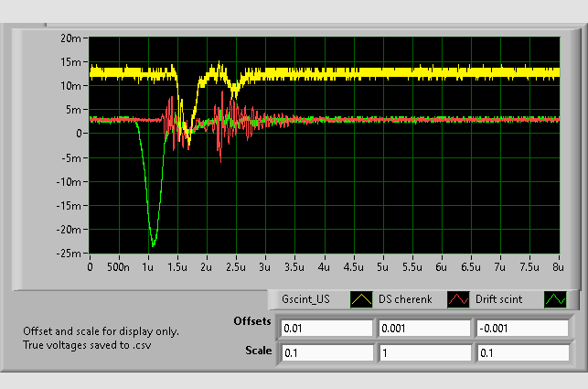Click the green Drift scint plot legend icon

click(556, 299)
